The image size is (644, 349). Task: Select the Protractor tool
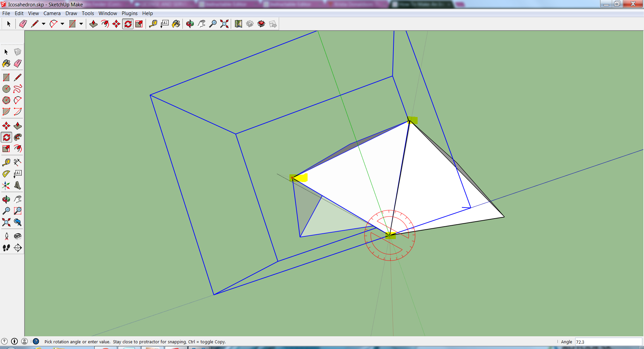click(6, 174)
